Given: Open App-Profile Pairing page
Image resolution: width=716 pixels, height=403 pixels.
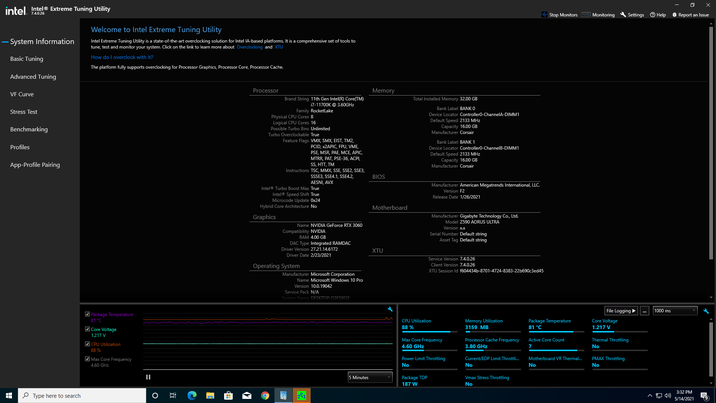Looking at the screenshot, I should pyautogui.click(x=35, y=165).
